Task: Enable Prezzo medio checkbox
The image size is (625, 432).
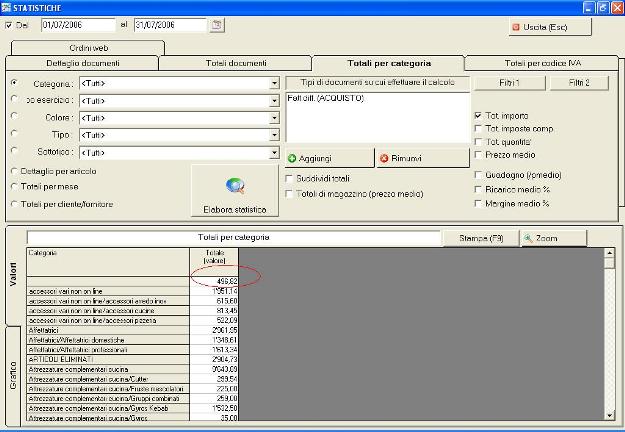Action: (x=478, y=154)
